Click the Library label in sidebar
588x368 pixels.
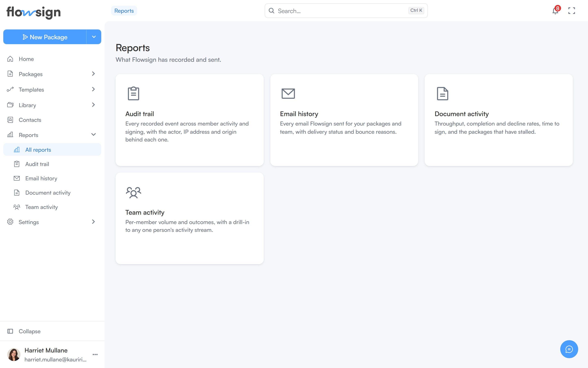27,105
